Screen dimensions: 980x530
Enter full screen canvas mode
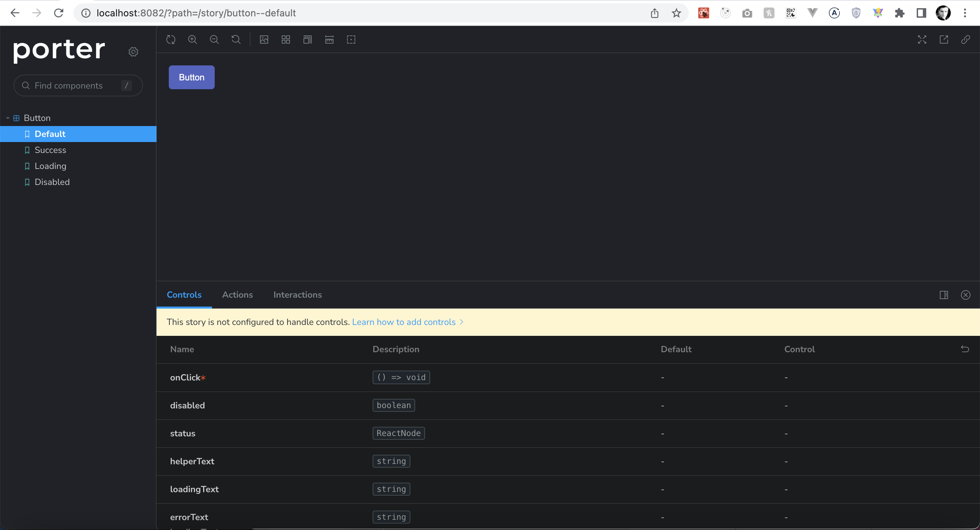922,40
